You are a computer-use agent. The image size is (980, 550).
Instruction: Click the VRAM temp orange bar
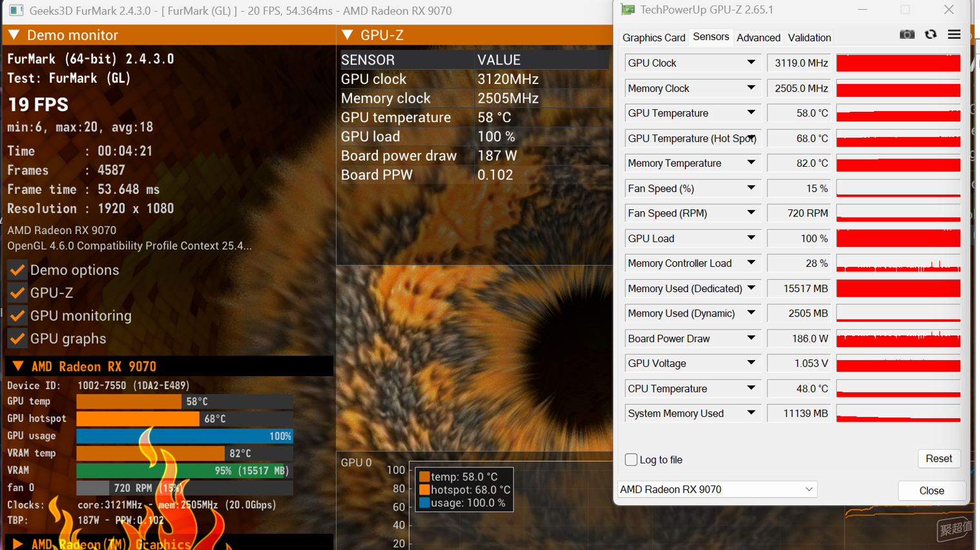150,453
